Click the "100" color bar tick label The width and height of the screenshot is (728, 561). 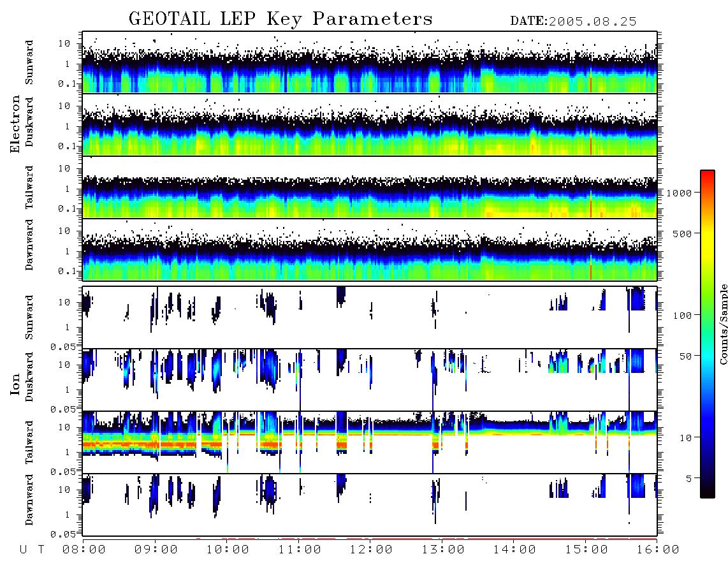coord(682,316)
